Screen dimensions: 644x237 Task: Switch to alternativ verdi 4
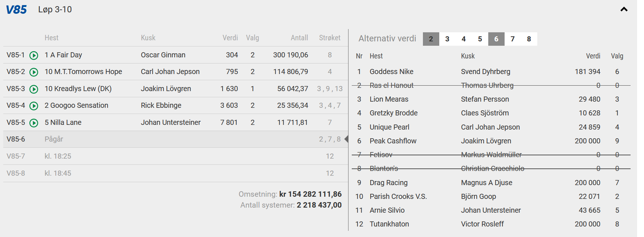464,39
